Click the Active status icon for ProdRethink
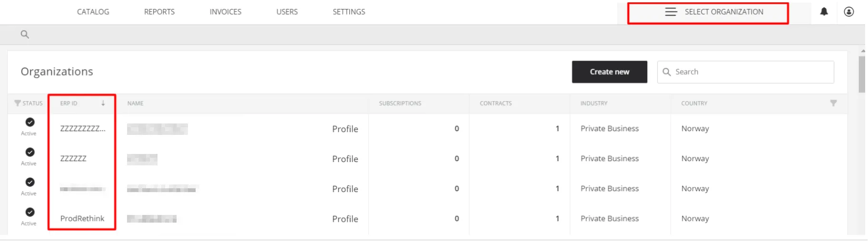Screen dimensions: 868x245 30,212
